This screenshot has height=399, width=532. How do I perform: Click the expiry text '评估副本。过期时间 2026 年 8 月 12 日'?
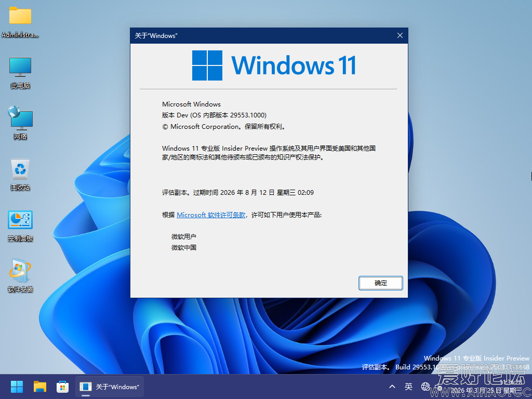(218, 192)
